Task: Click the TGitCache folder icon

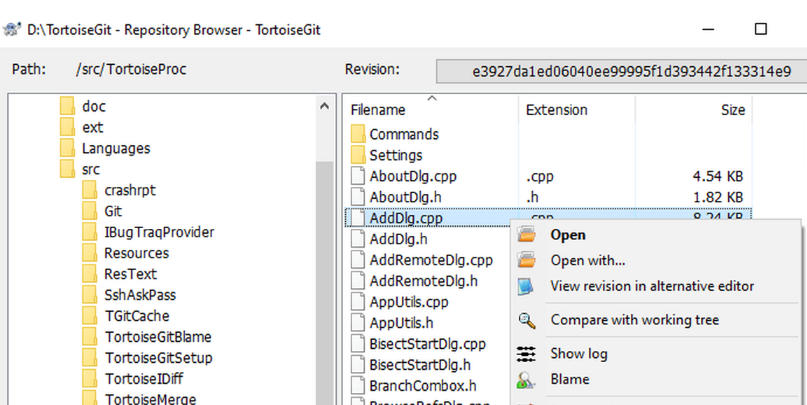Action: [90, 316]
